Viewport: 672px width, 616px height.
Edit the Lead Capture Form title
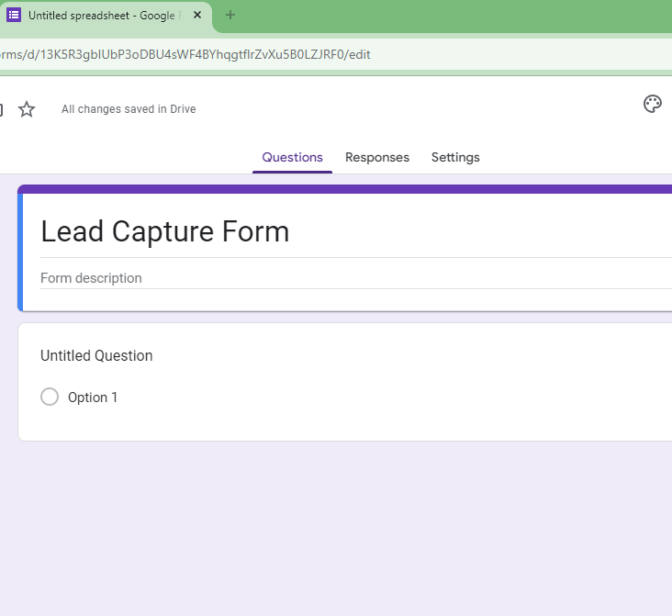pos(165,231)
